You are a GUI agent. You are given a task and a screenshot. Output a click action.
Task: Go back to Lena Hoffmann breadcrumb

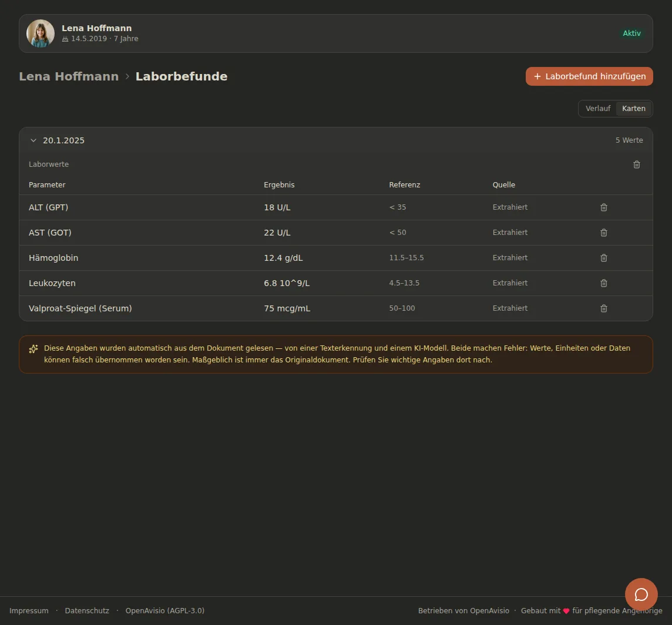tap(69, 76)
